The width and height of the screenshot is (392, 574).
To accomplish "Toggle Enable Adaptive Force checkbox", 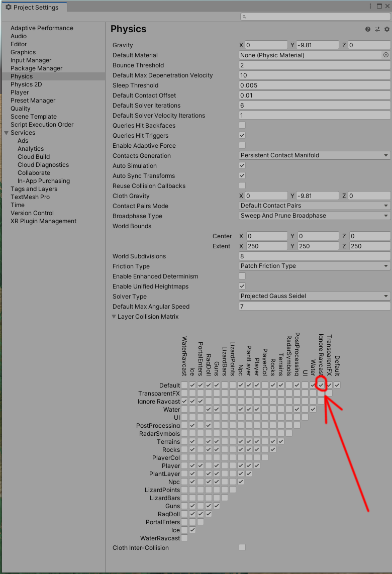I will pos(242,145).
